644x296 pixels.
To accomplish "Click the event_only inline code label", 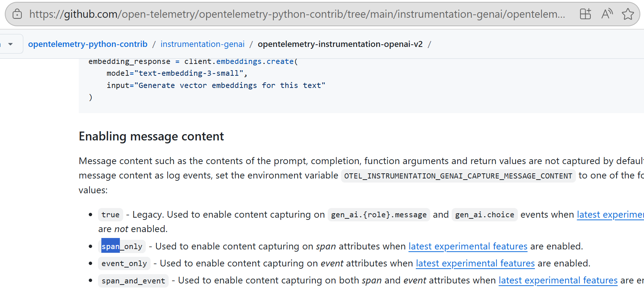I will tap(124, 263).
